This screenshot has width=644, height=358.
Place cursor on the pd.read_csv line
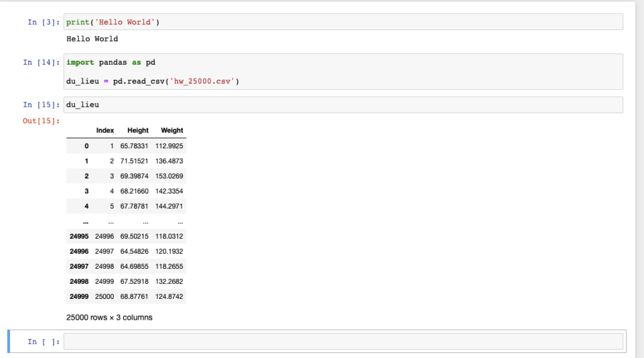[153, 81]
